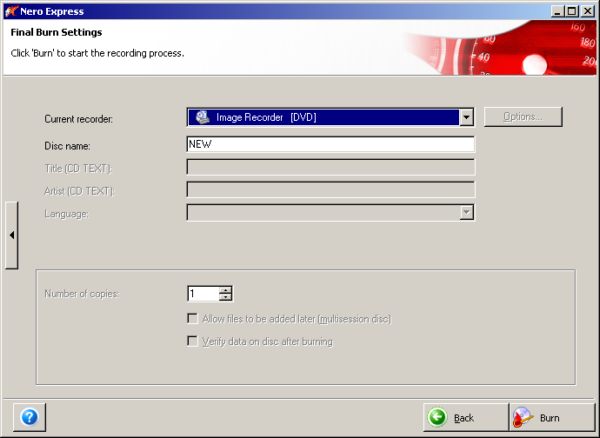The image size is (600, 438).
Task: Click the Number of copies box
Action: (203, 294)
